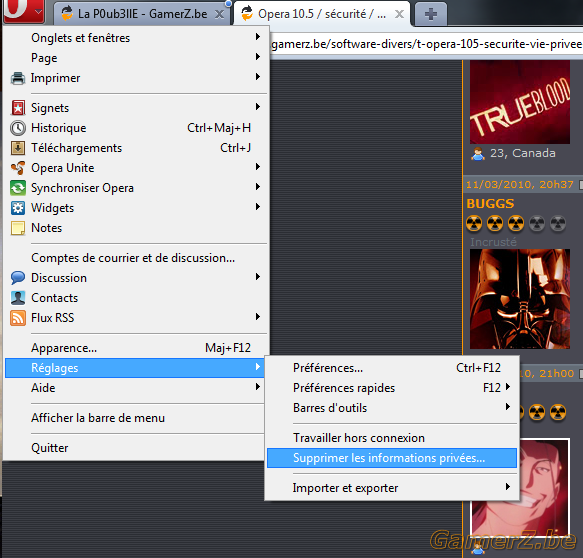The height and width of the screenshot is (558, 583).
Task: Open Signets via the bookmark star icon
Action: coord(18,108)
